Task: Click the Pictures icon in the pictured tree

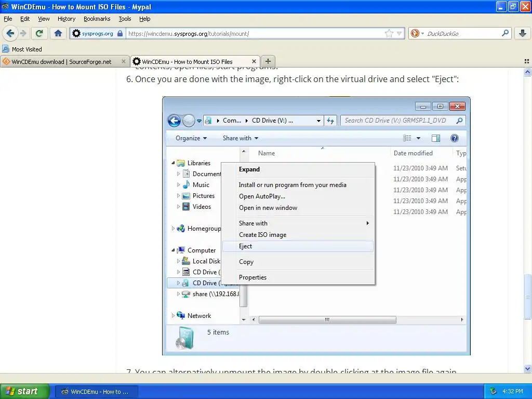Action: coord(186,196)
